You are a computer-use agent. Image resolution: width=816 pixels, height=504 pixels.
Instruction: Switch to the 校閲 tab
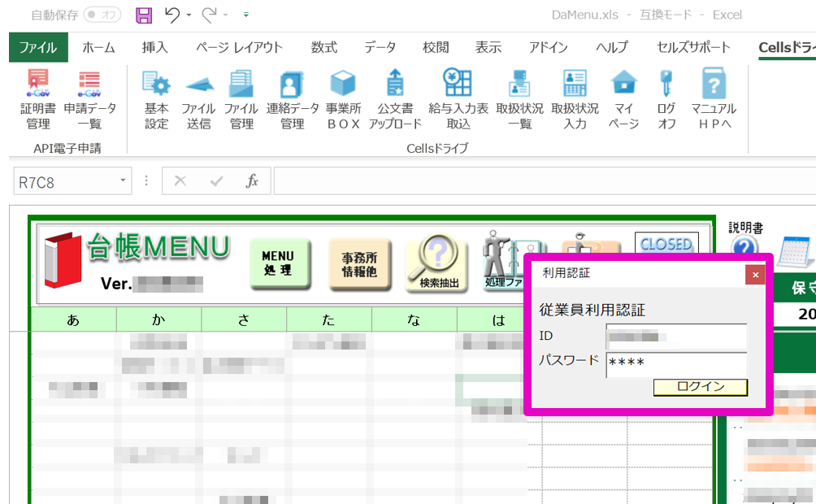tap(436, 47)
